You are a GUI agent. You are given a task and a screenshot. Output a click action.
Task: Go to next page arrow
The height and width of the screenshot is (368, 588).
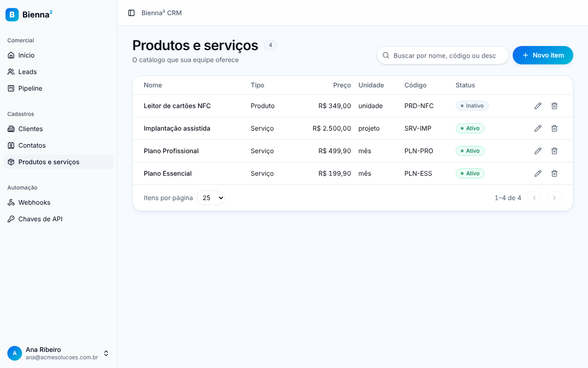(554, 198)
